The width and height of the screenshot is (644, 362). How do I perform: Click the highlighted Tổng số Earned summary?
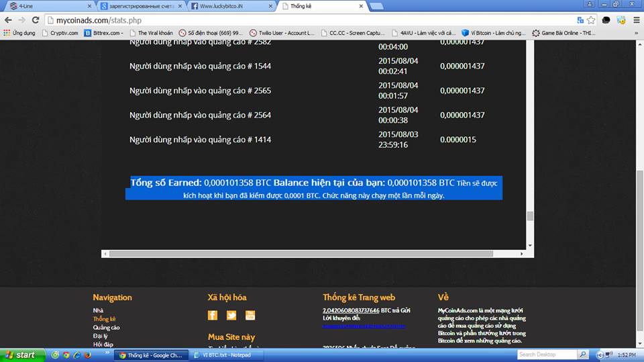tap(314, 188)
